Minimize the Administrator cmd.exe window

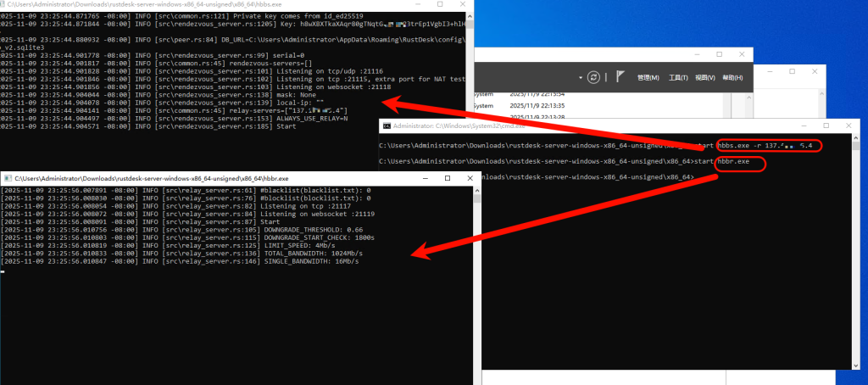(x=805, y=126)
